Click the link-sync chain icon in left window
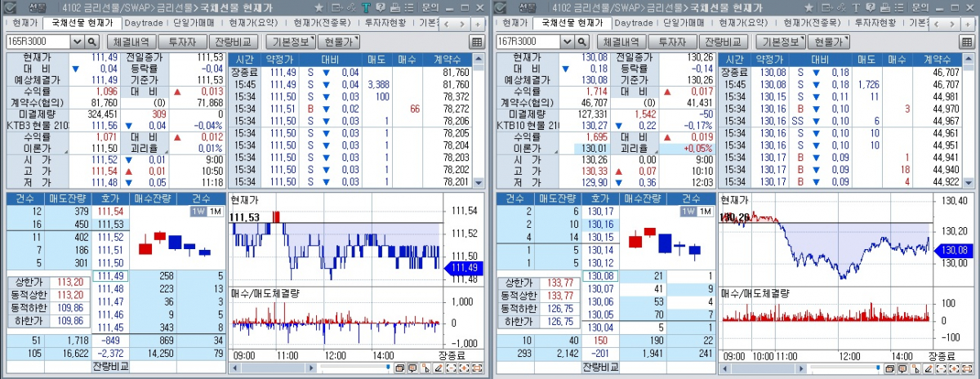Image resolution: width=980 pixels, height=379 pixels. (x=351, y=7)
